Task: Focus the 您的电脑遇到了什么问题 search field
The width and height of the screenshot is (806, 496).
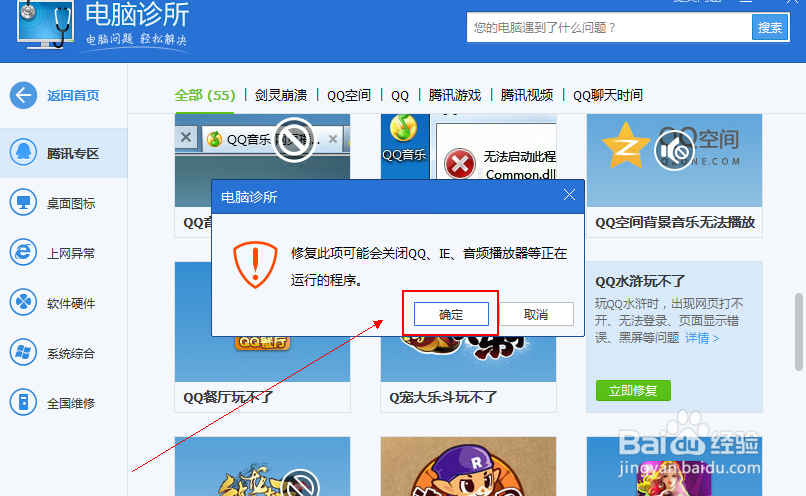Action: pos(609,27)
